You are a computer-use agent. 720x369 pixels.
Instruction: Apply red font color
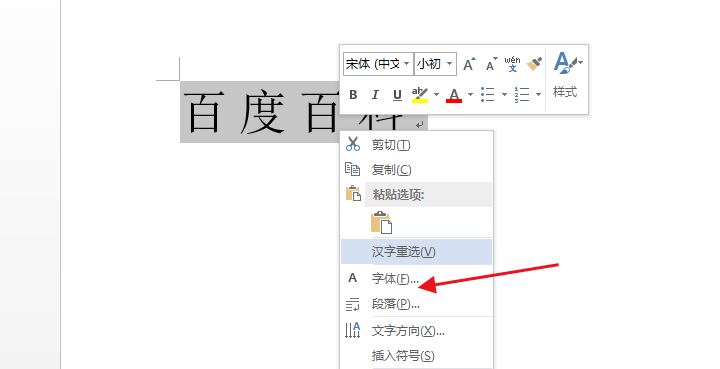coord(454,95)
